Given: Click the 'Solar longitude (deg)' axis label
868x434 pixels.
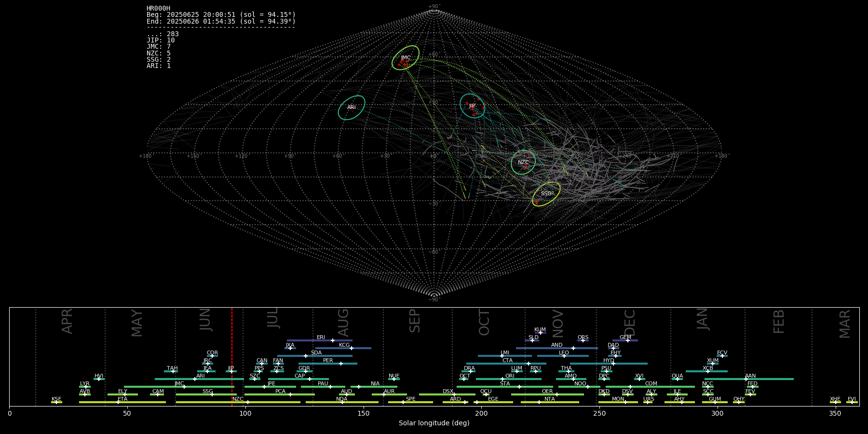Looking at the screenshot, I should [434, 423].
